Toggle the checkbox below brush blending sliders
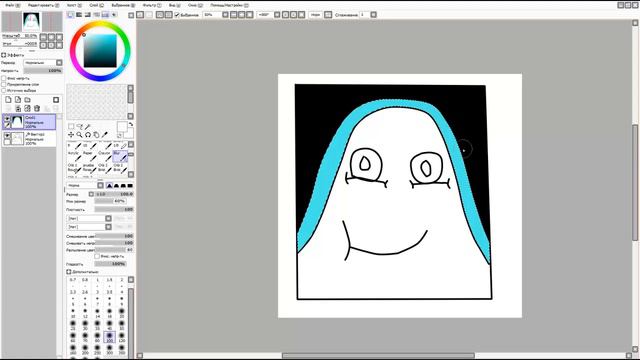 point(97,256)
